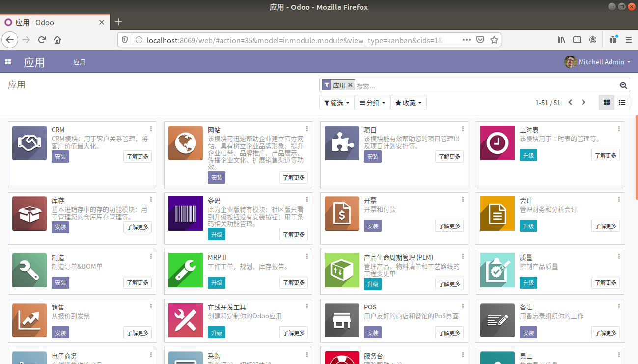This screenshot has height=364, width=638.
Task: Click the pager text 1-51 / 51
Action: coord(548,103)
